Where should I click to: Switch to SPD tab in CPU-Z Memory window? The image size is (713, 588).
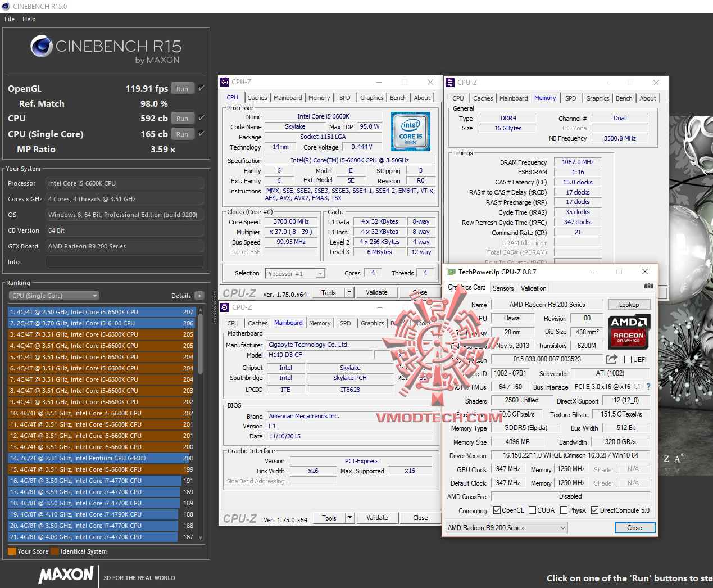point(571,98)
